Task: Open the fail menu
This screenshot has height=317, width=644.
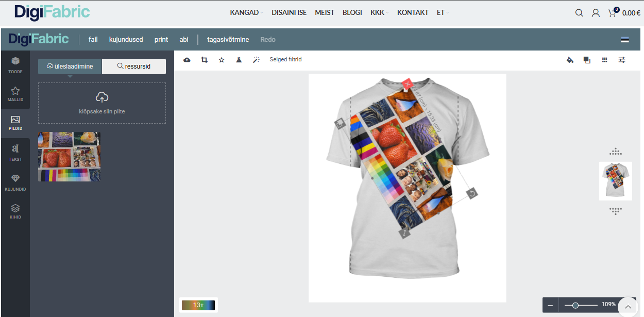Action: 93,39
